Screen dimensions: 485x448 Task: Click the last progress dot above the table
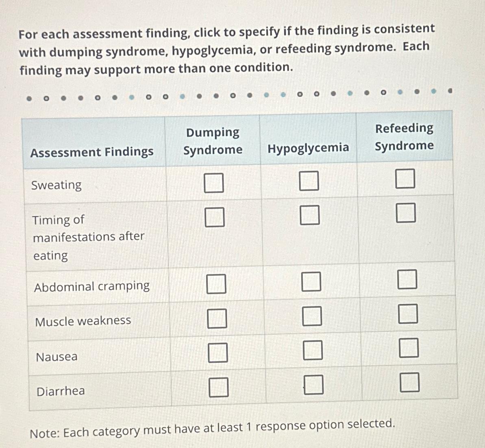tap(450, 91)
